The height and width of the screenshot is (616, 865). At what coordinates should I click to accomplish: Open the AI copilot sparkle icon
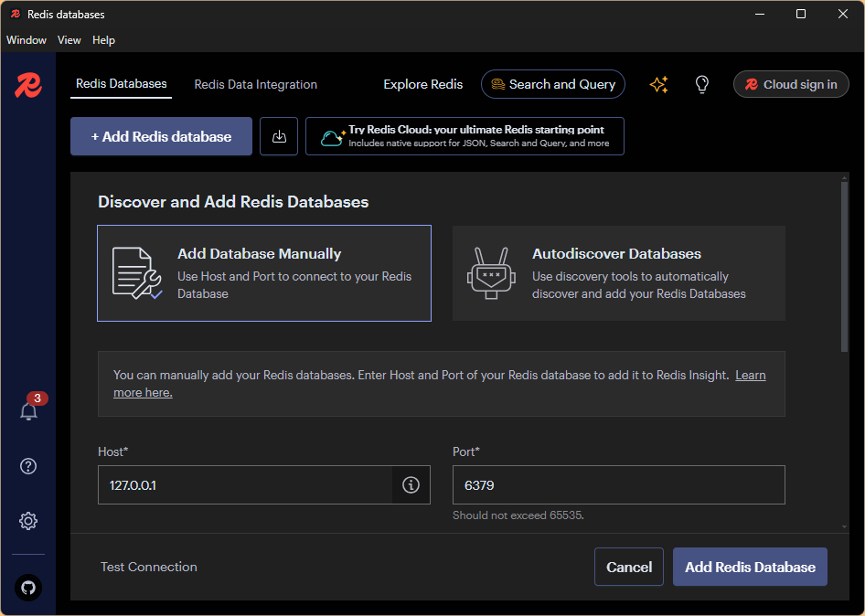pos(658,84)
